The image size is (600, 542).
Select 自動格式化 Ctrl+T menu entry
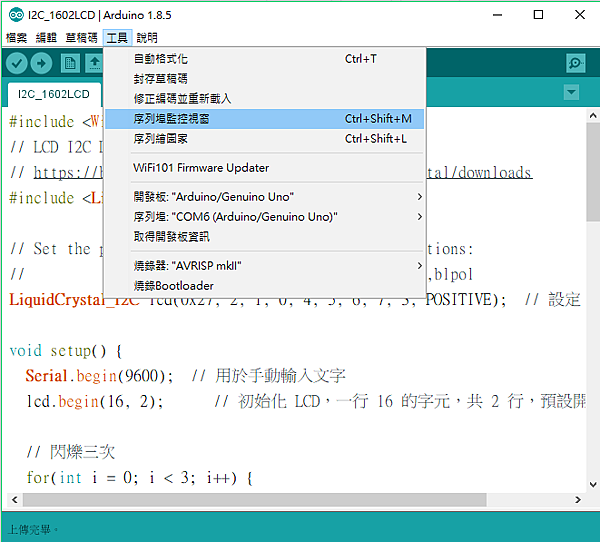pos(264,59)
